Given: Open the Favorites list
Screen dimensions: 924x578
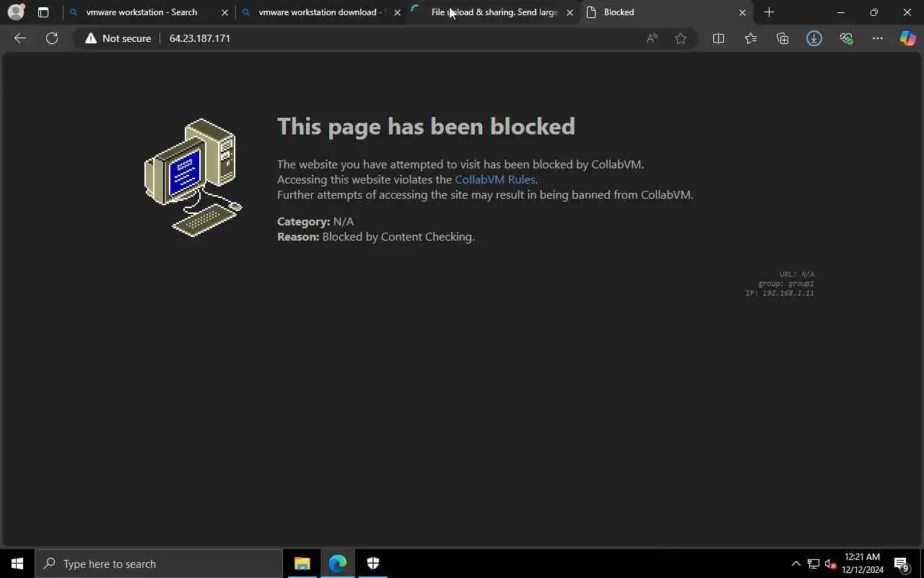Looking at the screenshot, I should (751, 38).
